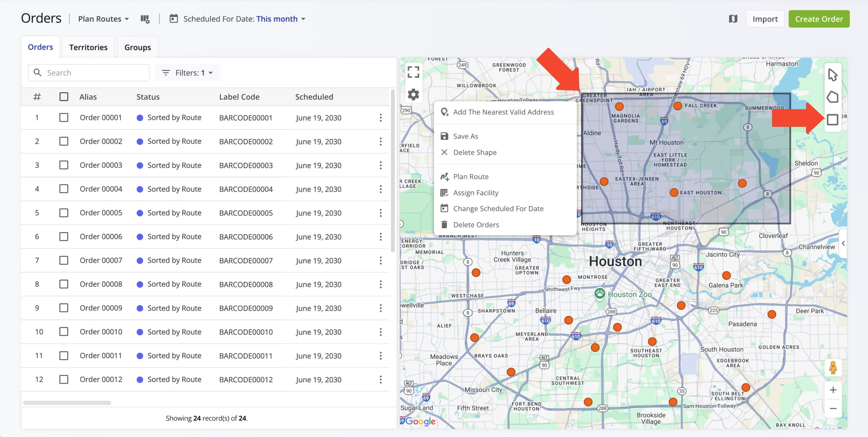Open row menu for Order 00011
The height and width of the screenshot is (437, 868).
tap(381, 356)
